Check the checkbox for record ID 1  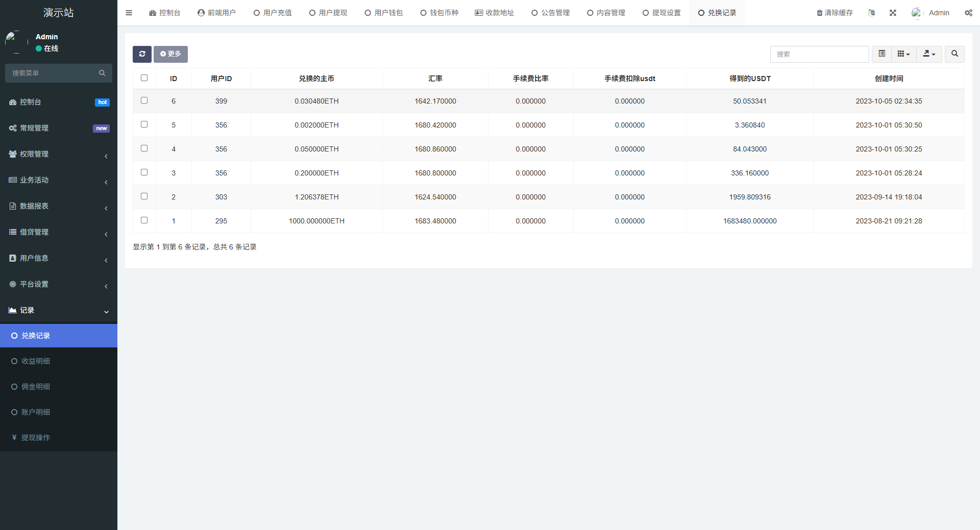point(144,220)
